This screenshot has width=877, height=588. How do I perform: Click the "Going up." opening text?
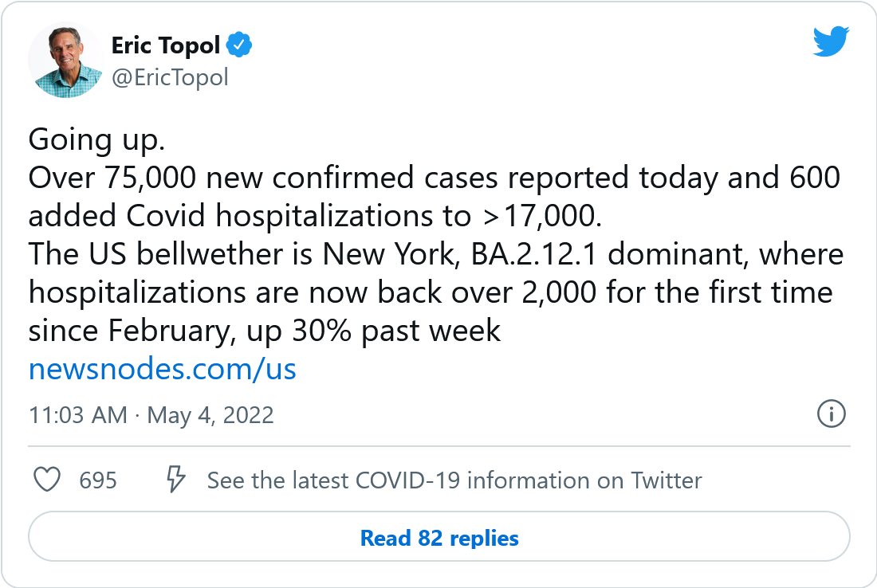(x=96, y=139)
